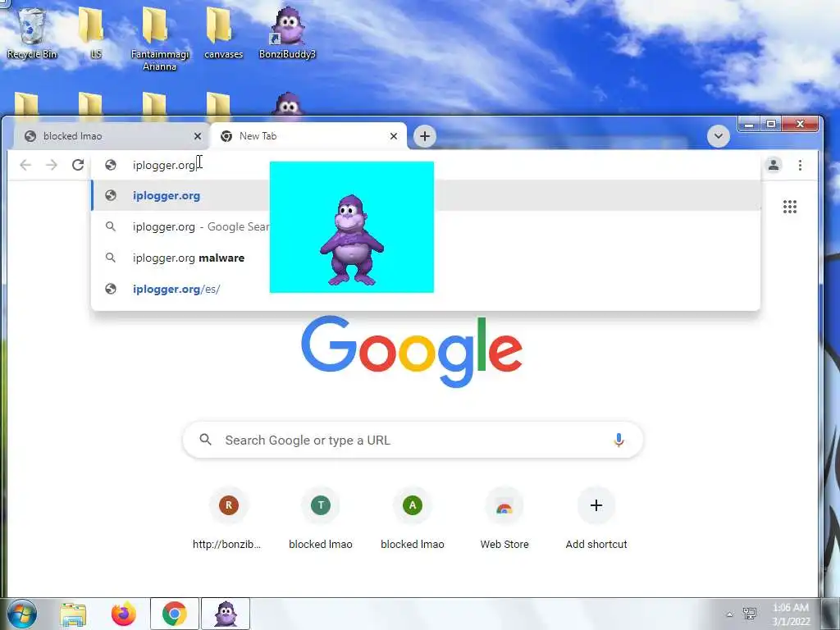Screen dimensions: 840x630
Task: Start voice search with microphone icon
Action: tap(619, 440)
